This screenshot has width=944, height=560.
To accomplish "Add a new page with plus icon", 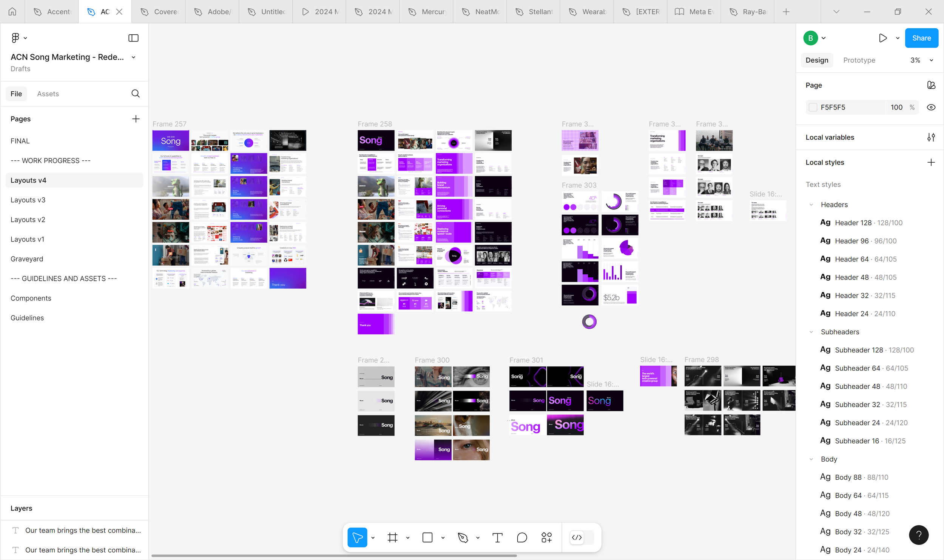I will (136, 119).
